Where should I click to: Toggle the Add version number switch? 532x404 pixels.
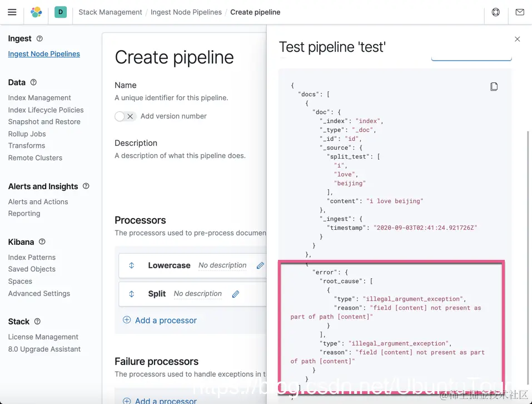(125, 116)
